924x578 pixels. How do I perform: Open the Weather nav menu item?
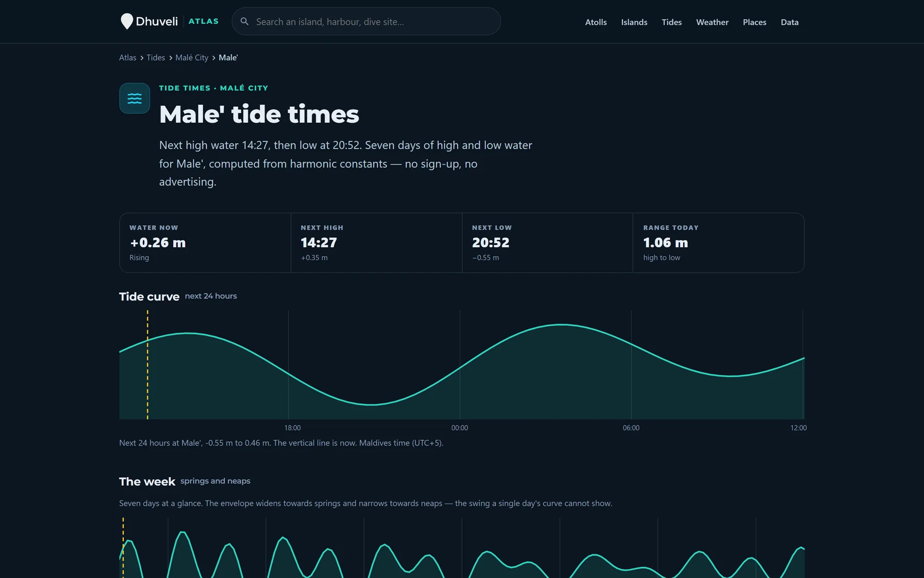coord(712,22)
